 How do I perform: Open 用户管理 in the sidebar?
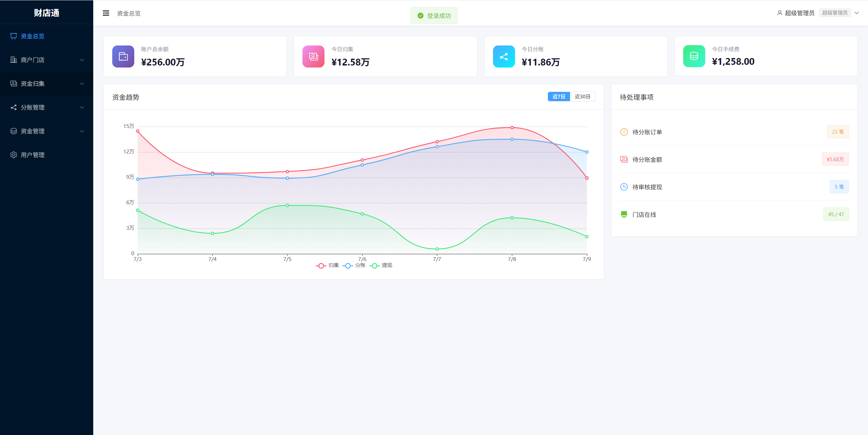[x=47, y=155]
